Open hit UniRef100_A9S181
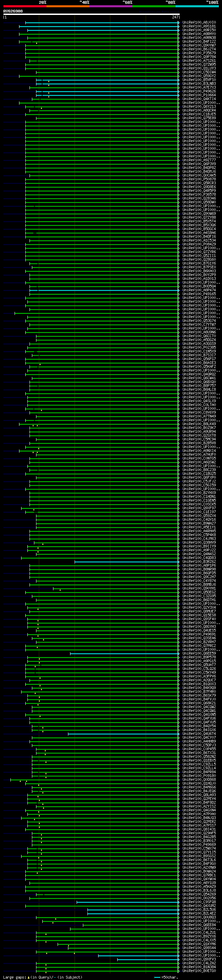This screenshot has height=980, width=222. pos(199,26)
